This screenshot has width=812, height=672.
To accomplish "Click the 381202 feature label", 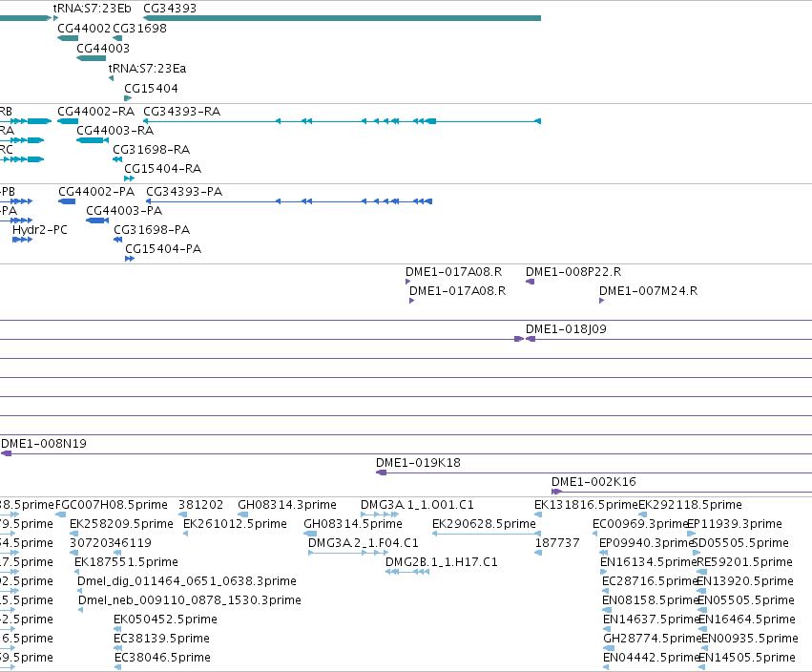I will [201, 505].
